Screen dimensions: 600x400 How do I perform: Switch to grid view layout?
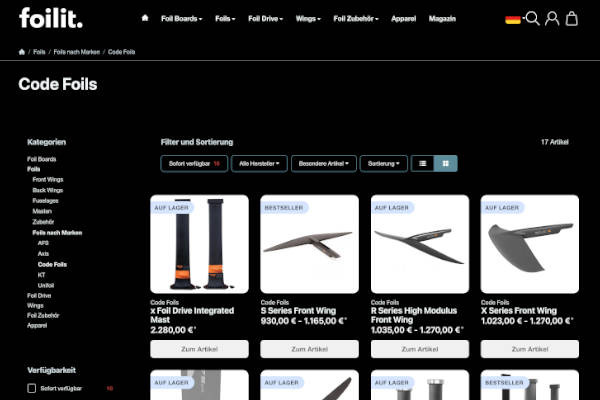click(445, 164)
